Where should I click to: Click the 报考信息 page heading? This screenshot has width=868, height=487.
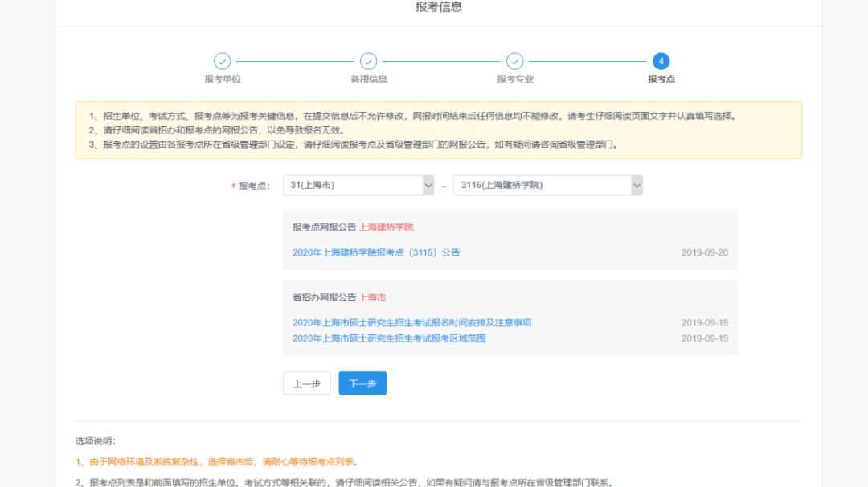point(439,7)
